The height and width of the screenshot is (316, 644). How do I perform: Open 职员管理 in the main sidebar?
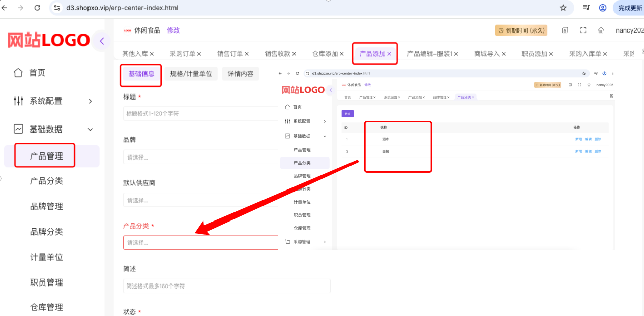46,282
